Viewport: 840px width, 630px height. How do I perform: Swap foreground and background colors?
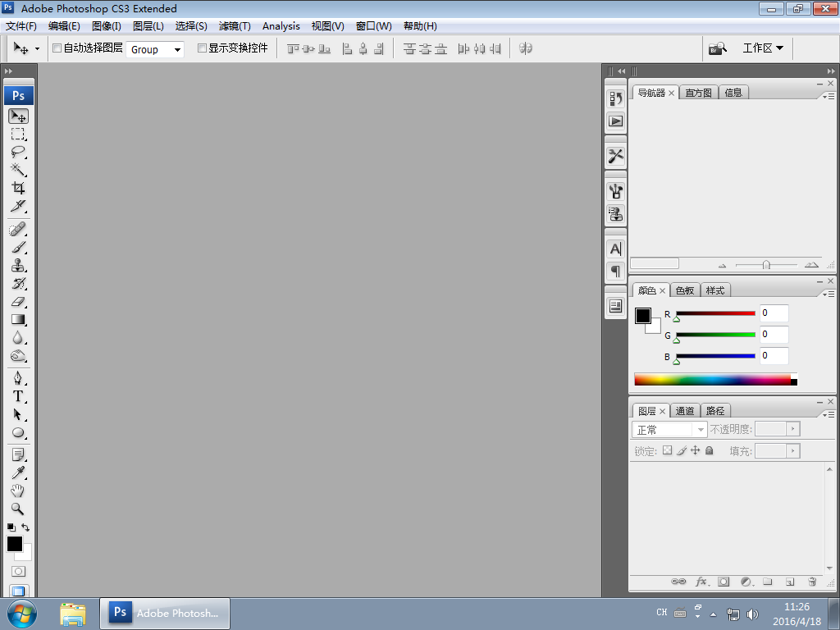pos(25,527)
